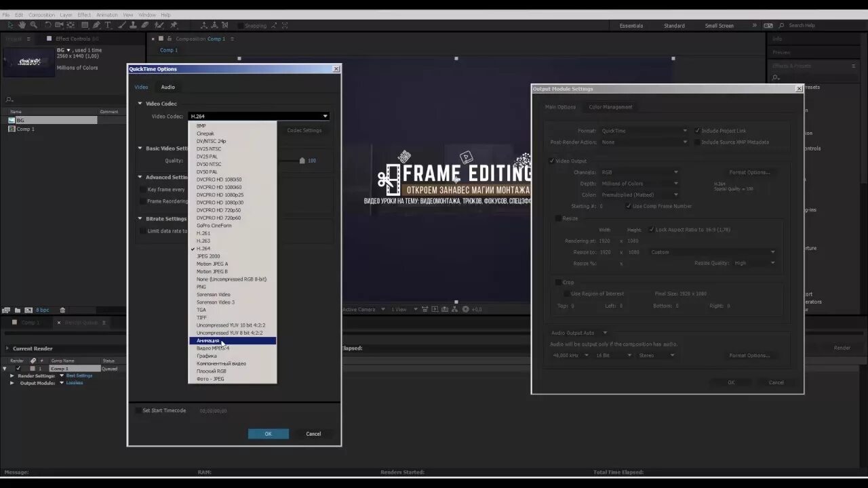Collapse the Video Codec section

click(140, 104)
